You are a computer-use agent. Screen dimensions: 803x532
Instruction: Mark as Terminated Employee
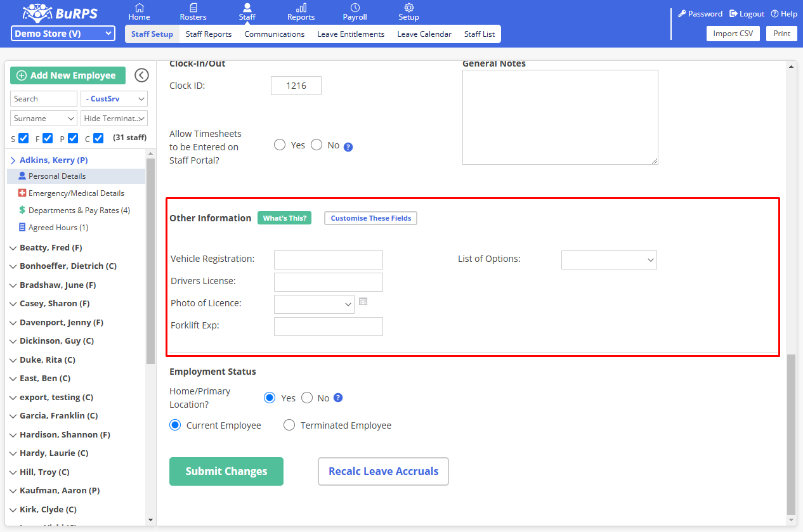coord(289,425)
